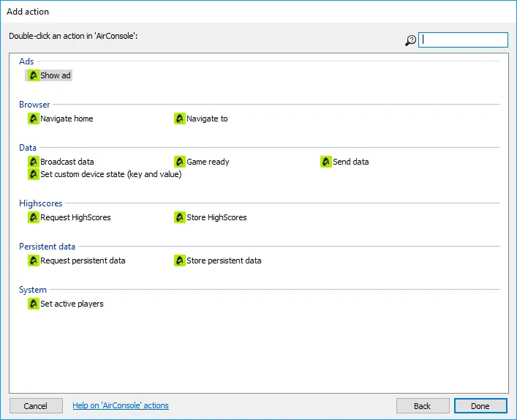This screenshot has height=420, width=517.
Task: Select the 'Game ready' action label
Action: click(208, 162)
